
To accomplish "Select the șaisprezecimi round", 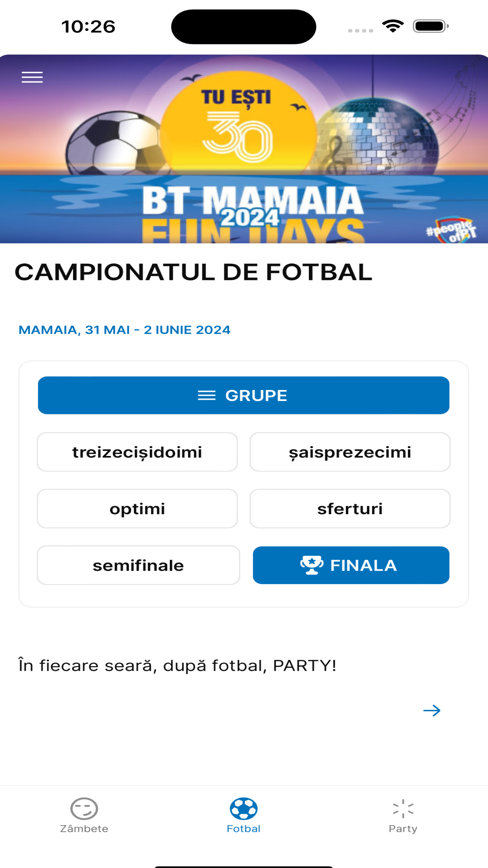I will pyautogui.click(x=350, y=452).
